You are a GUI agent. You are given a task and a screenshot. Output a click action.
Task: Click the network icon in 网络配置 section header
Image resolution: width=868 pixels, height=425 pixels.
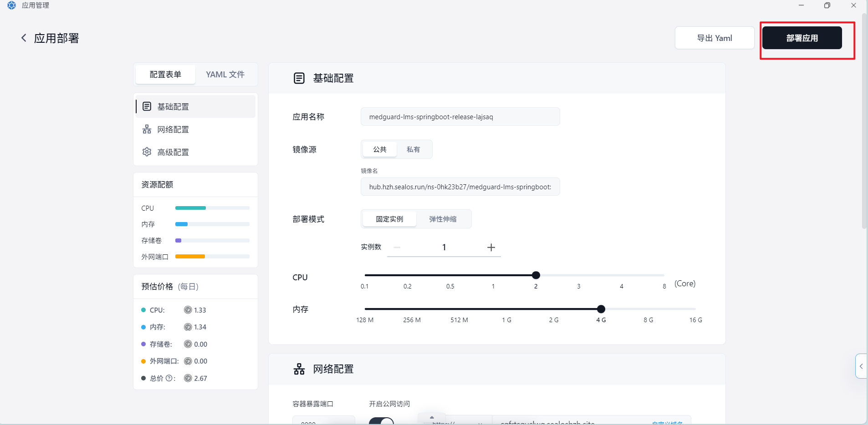299,369
